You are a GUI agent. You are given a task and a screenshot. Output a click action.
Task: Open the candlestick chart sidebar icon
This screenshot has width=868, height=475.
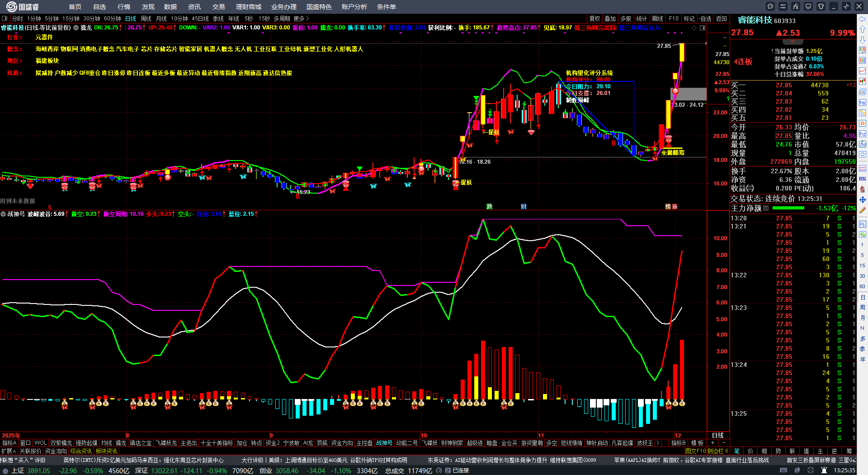click(863, 81)
